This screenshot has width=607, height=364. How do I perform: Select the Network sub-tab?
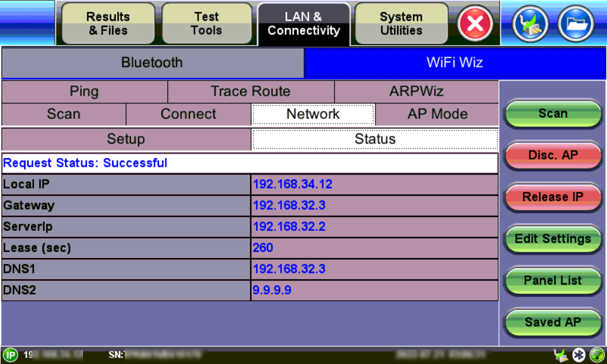coord(313,114)
